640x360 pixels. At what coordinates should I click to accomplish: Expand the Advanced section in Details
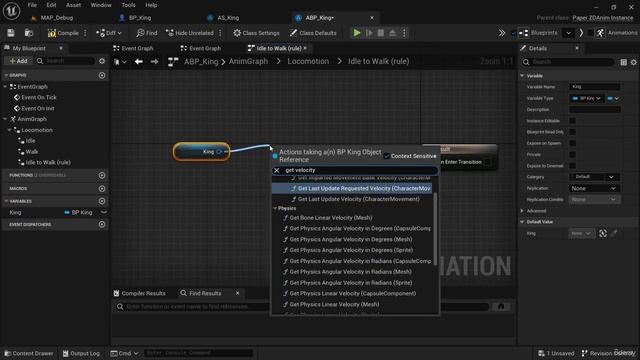pos(522,211)
